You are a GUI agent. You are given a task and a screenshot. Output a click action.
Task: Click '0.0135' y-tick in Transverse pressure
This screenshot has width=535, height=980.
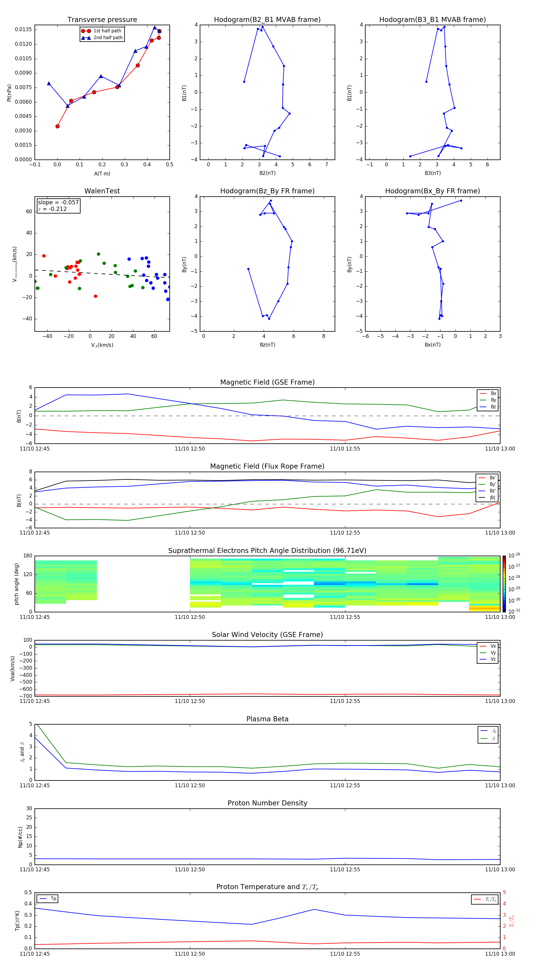(x=23, y=30)
